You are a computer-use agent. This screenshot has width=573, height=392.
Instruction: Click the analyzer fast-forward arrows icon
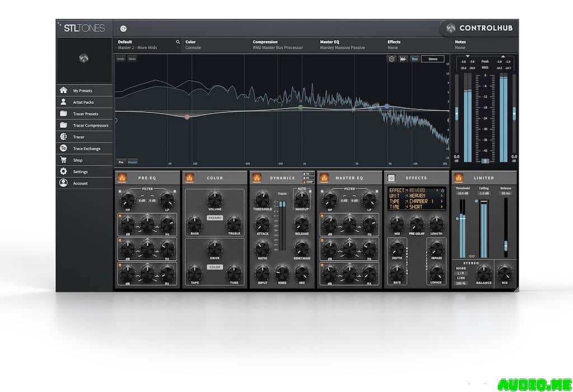click(403, 59)
